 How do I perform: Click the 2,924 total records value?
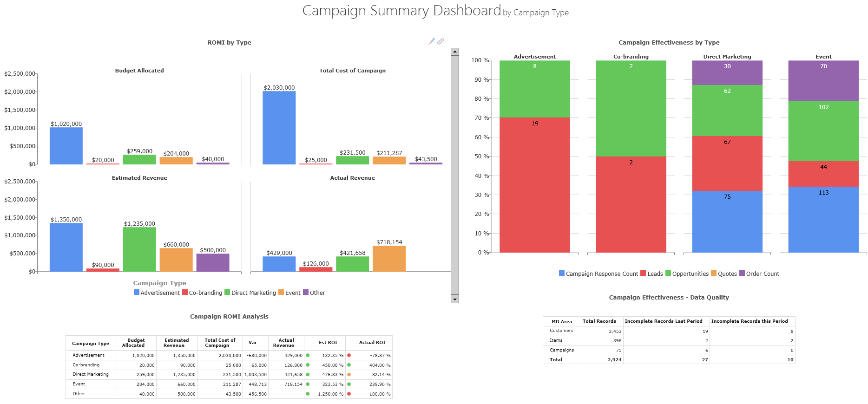tap(614, 360)
